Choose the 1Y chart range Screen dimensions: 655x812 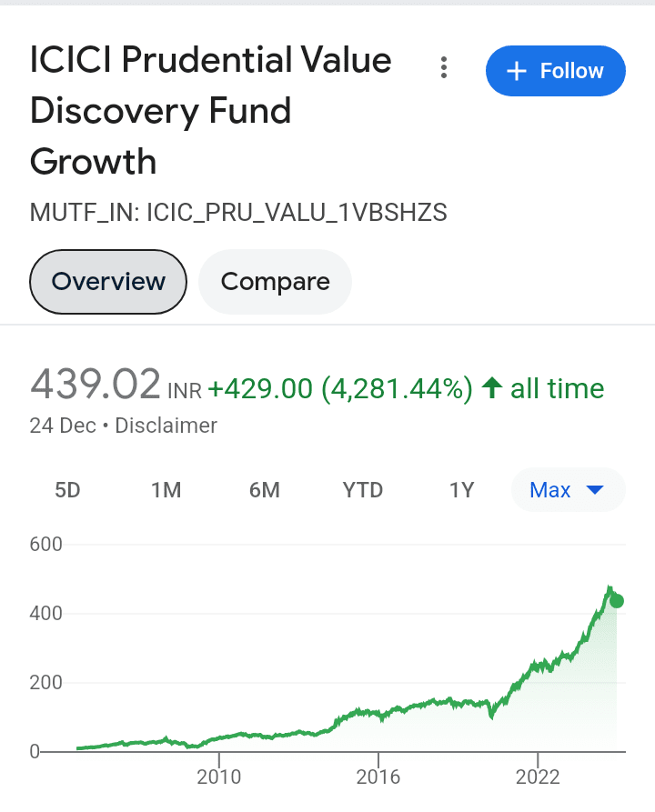pos(462,490)
